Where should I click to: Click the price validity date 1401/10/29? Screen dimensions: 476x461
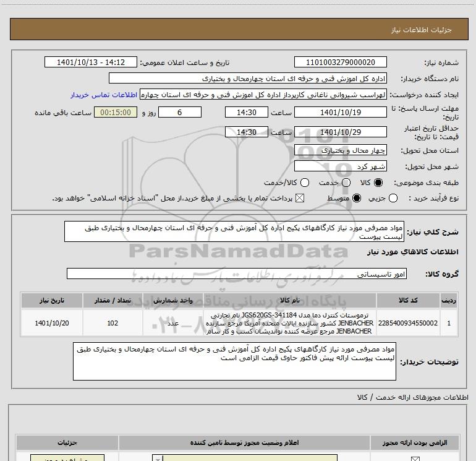coord(340,132)
